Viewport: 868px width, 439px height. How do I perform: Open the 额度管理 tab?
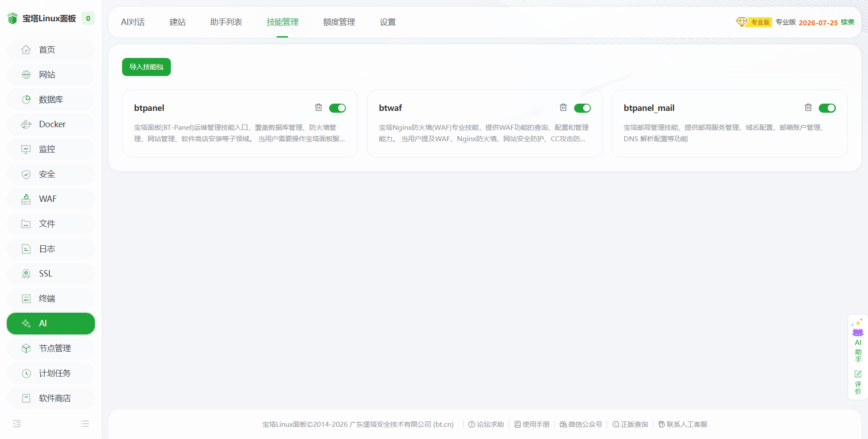(x=339, y=22)
